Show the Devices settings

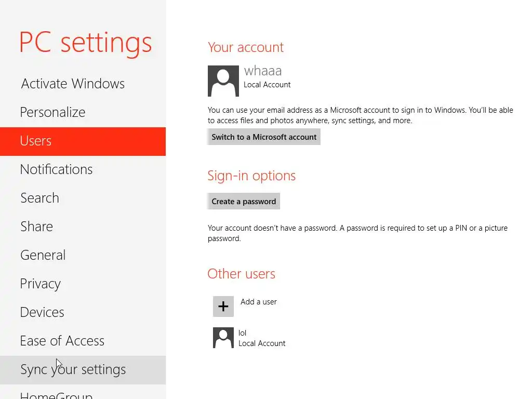point(42,312)
